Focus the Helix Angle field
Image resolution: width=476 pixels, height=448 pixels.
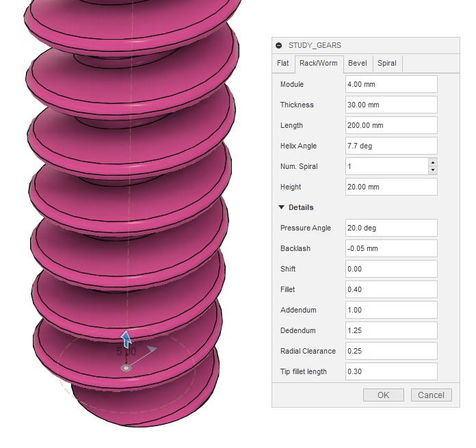(391, 146)
